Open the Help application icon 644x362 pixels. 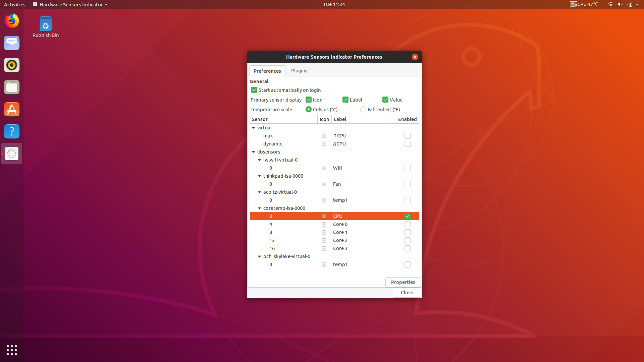[12, 131]
